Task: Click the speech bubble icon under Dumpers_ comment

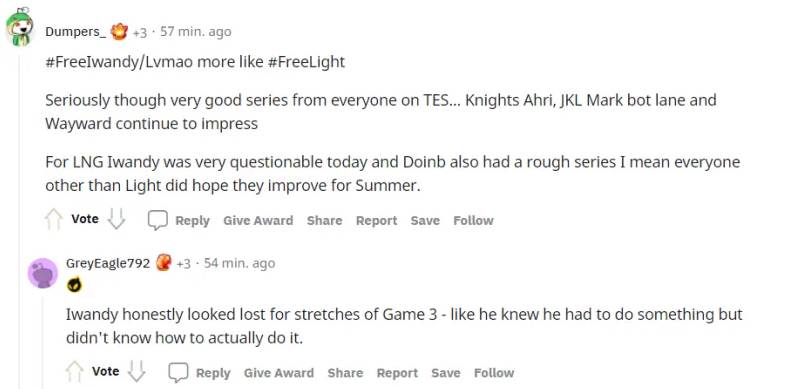Action: coord(157,220)
